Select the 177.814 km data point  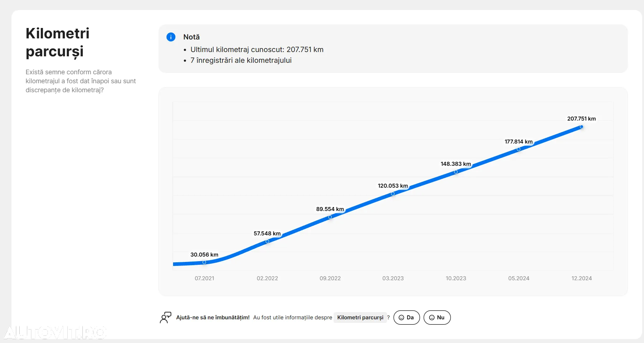[519, 149]
